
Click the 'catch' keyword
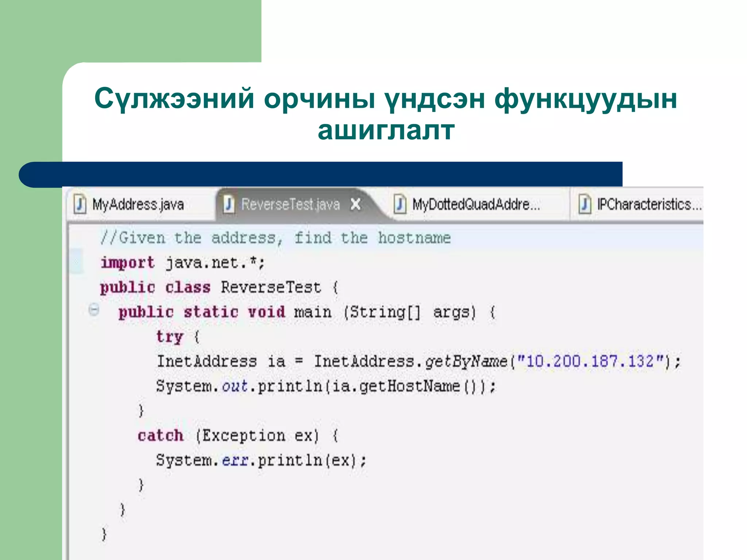pos(160,436)
